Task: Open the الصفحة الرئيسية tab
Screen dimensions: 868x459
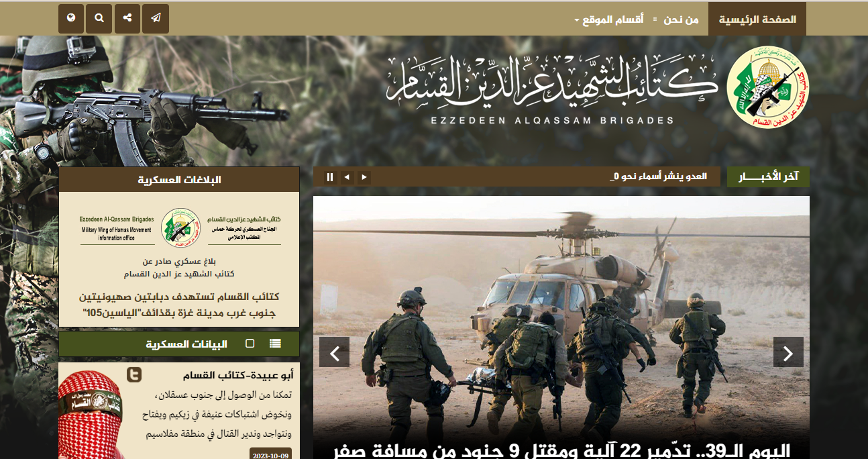Action: (x=757, y=18)
